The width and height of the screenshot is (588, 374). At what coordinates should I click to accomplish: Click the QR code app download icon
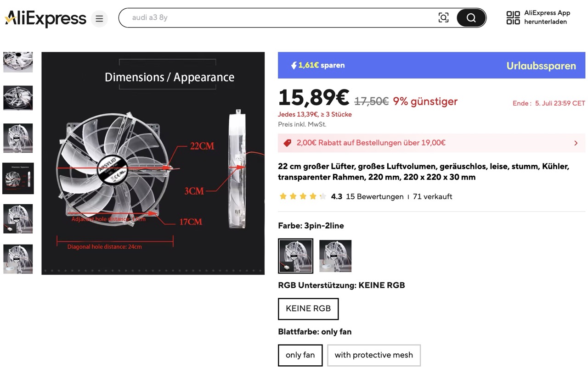point(513,18)
